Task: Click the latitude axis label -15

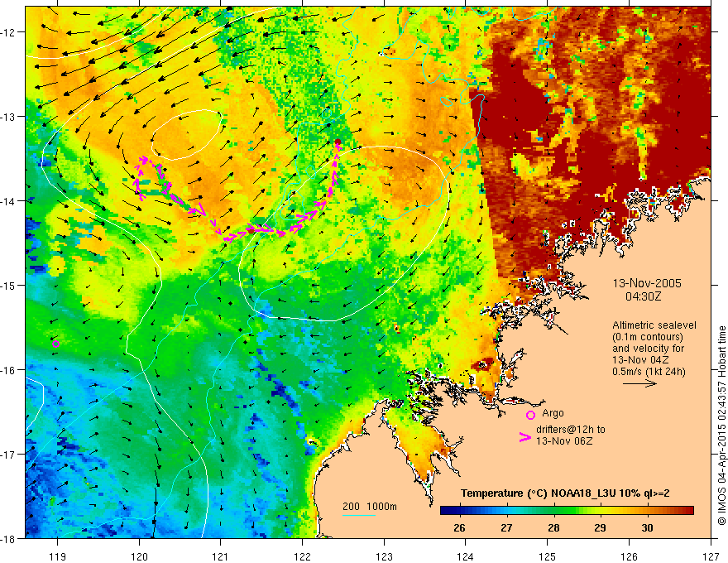Action: click(9, 286)
